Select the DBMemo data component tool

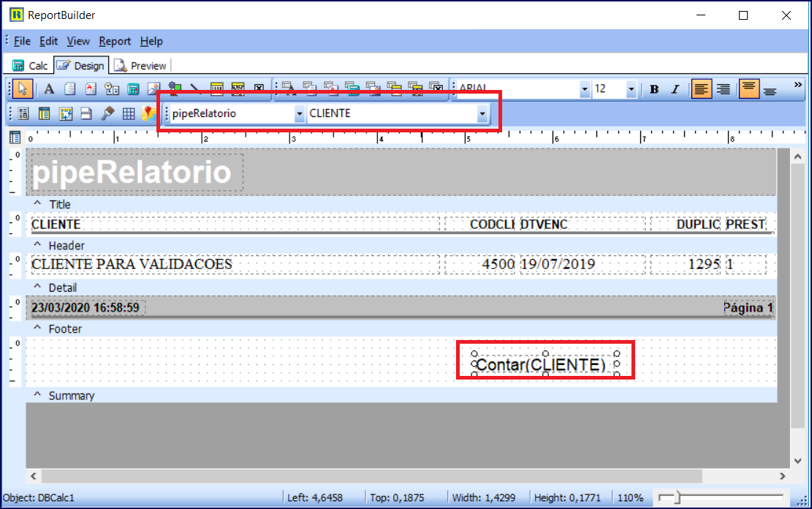(310, 88)
